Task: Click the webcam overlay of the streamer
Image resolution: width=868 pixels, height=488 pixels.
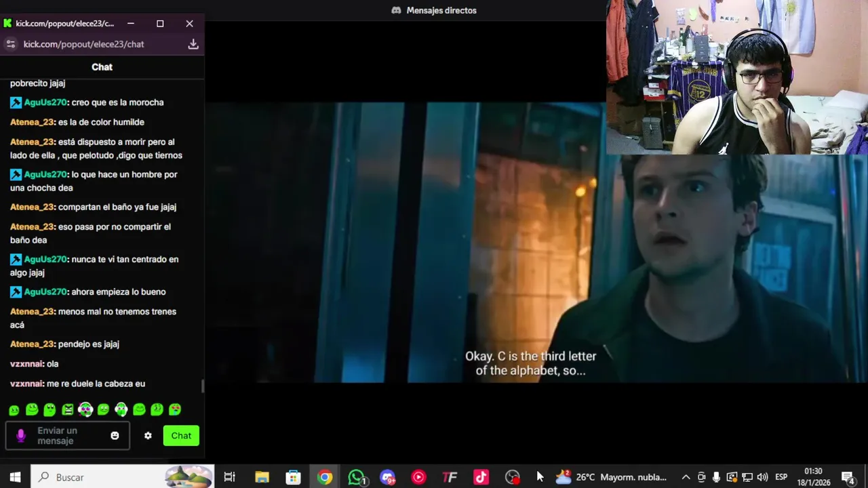Action: click(x=737, y=77)
